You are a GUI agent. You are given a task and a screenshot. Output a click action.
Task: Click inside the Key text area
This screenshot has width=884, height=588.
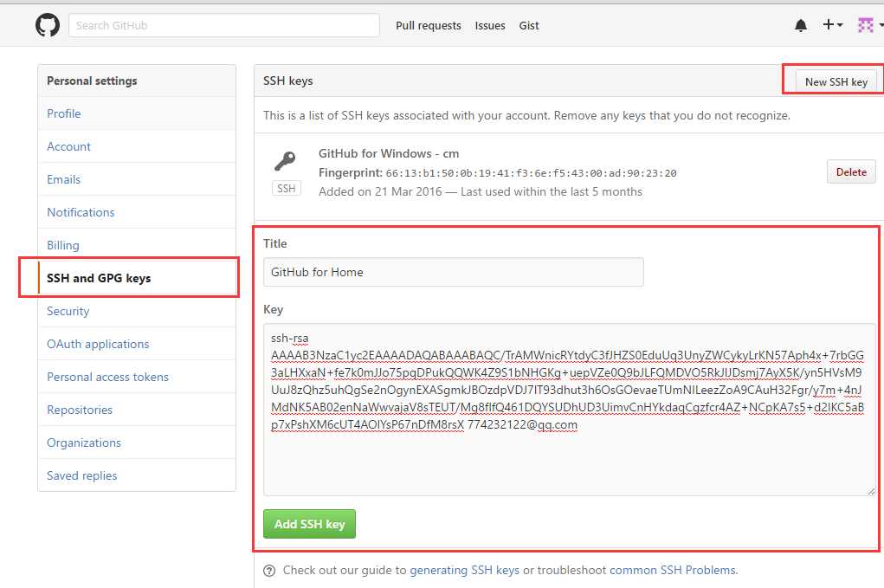570,410
